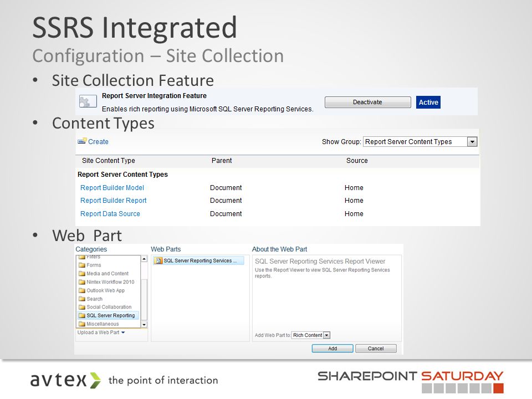Select the Search category
The height and width of the screenshot is (399, 532).
[x=94, y=299]
